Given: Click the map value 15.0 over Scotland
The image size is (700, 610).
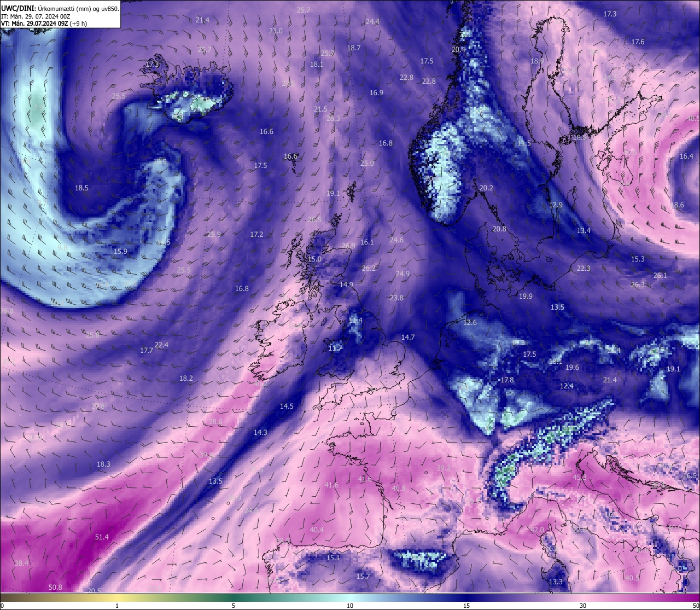Looking at the screenshot, I should pos(314,259).
